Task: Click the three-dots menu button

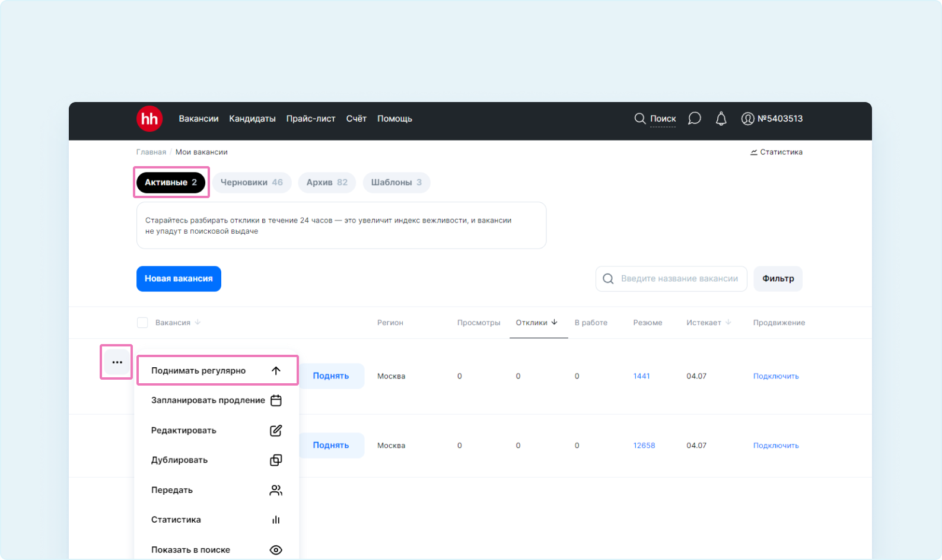Action: click(117, 362)
